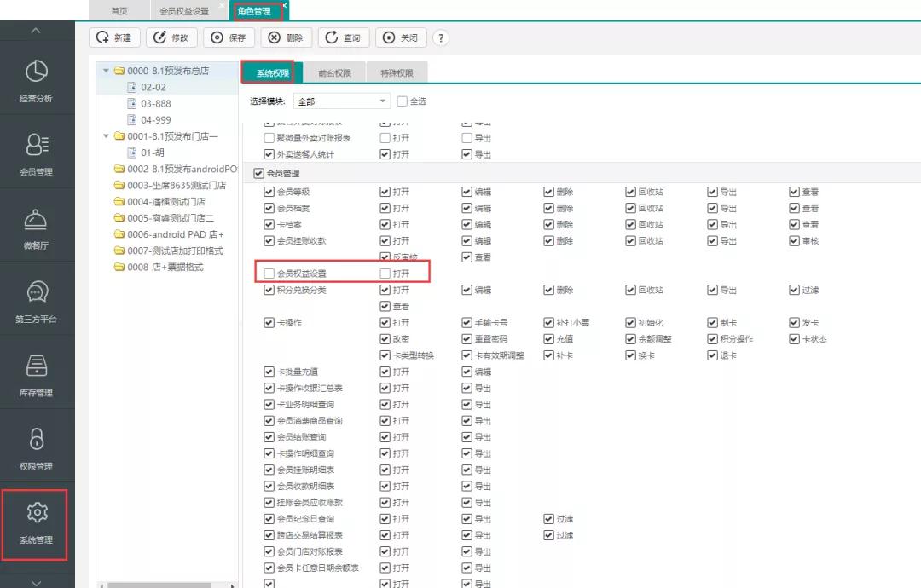Uncheck the 会员等级 查看 checkbox
This screenshot has height=588, width=921.
[x=796, y=191]
